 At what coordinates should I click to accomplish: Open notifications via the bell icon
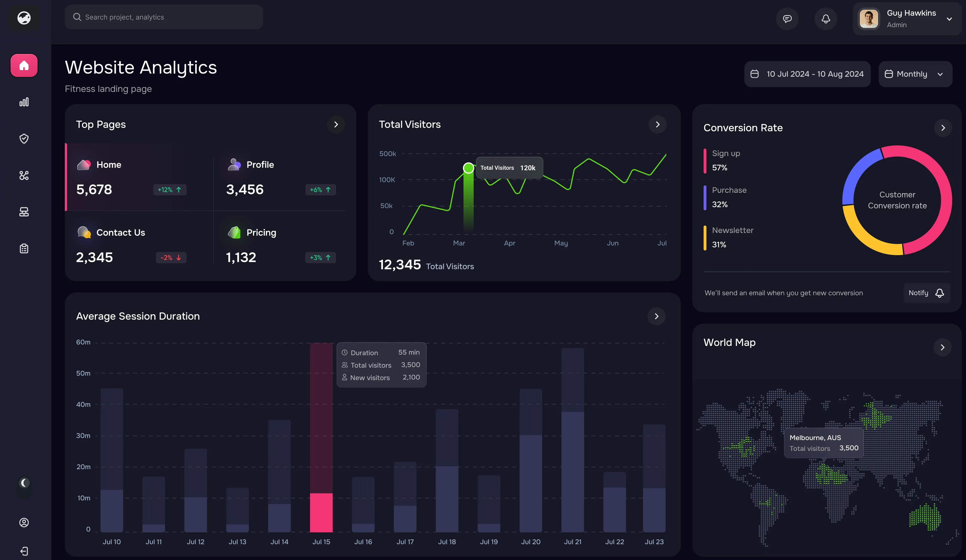(826, 18)
